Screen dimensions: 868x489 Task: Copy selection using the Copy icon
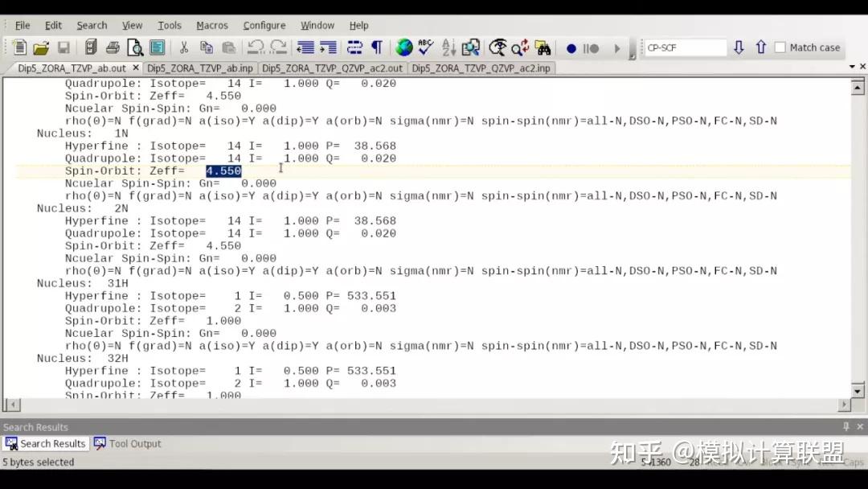(207, 47)
